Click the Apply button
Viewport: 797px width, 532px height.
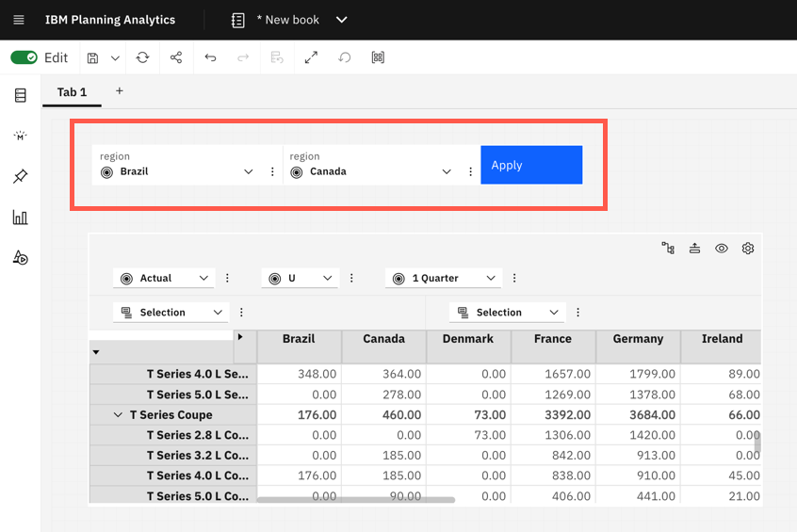tap(531, 165)
